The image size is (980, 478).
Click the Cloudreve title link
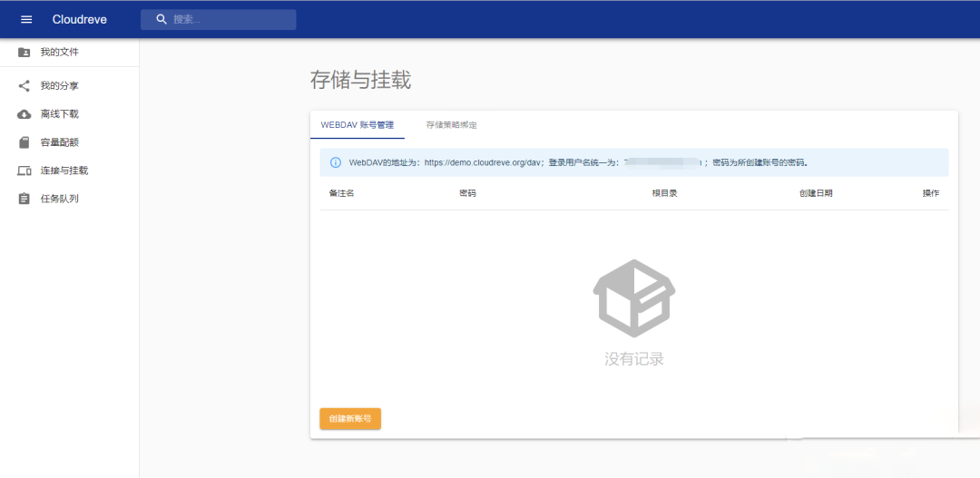[x=79, y=19]
